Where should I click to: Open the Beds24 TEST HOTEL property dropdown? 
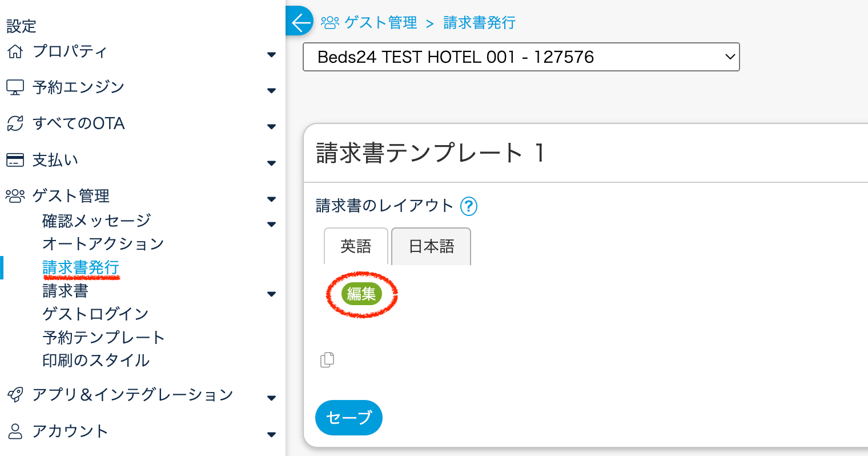pyautogui.click(x=521, y=57)
